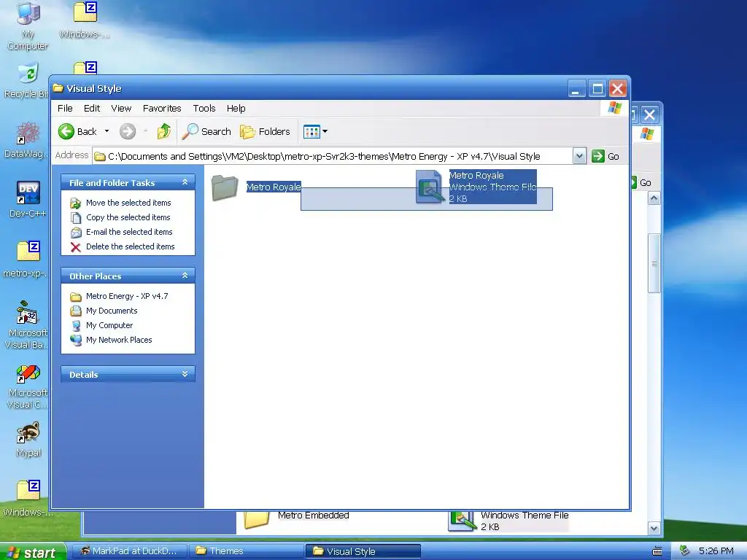Open the File menu

click(x=65, y=109)
